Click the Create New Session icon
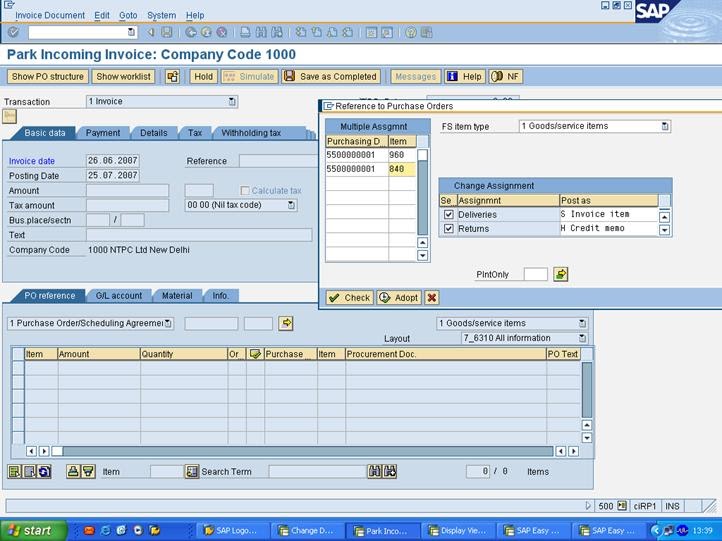Viewport: 722px width, 541px height. coord(371,32)
